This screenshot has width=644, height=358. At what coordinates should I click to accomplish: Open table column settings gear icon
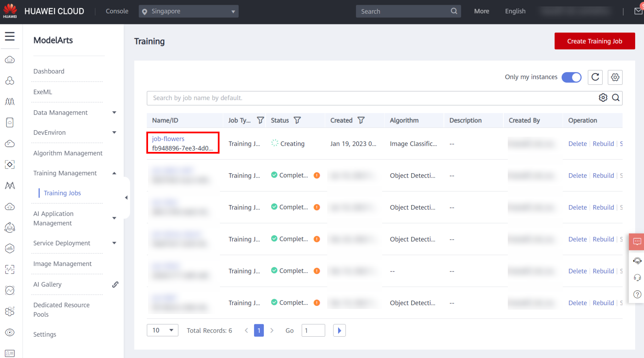click(x=615, y=77)
